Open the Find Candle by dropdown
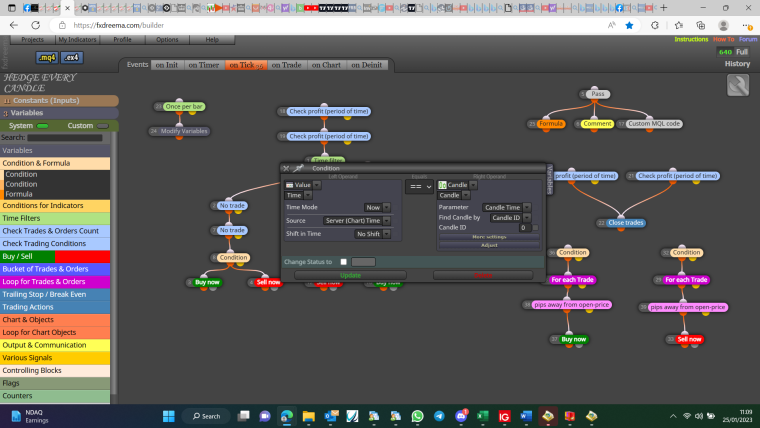The height and width of the screenshot is (428, 760). pyautogui.click(x=510, y=218)
